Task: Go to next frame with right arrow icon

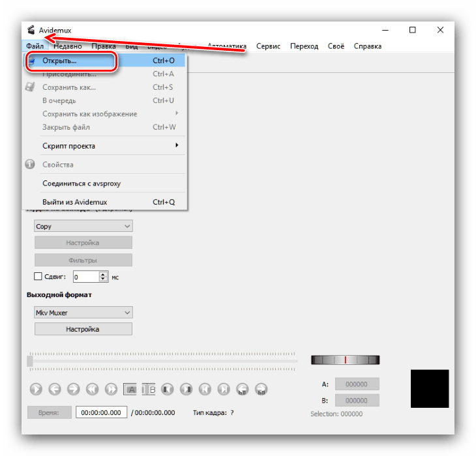Action: tap(74, 389)
